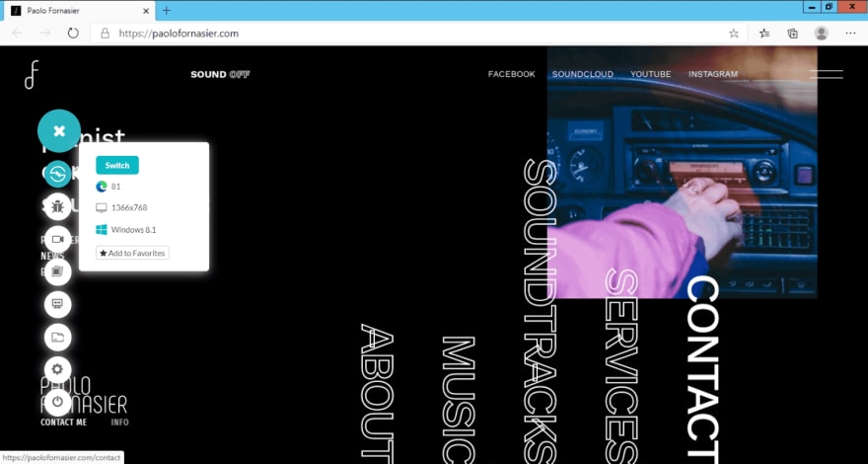Toggle SOUND OFF on the website
This screenshot has width=868, height=464.
click(x=220, y=74)
